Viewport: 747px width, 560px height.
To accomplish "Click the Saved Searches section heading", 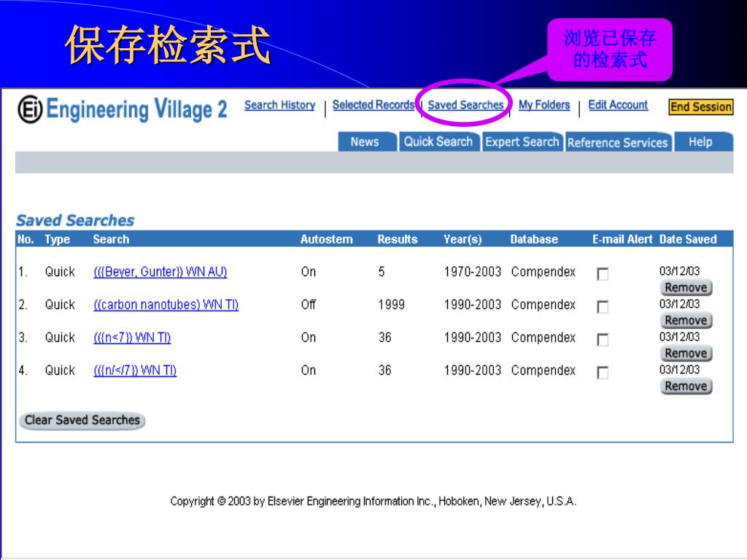I will coord(75,220).
